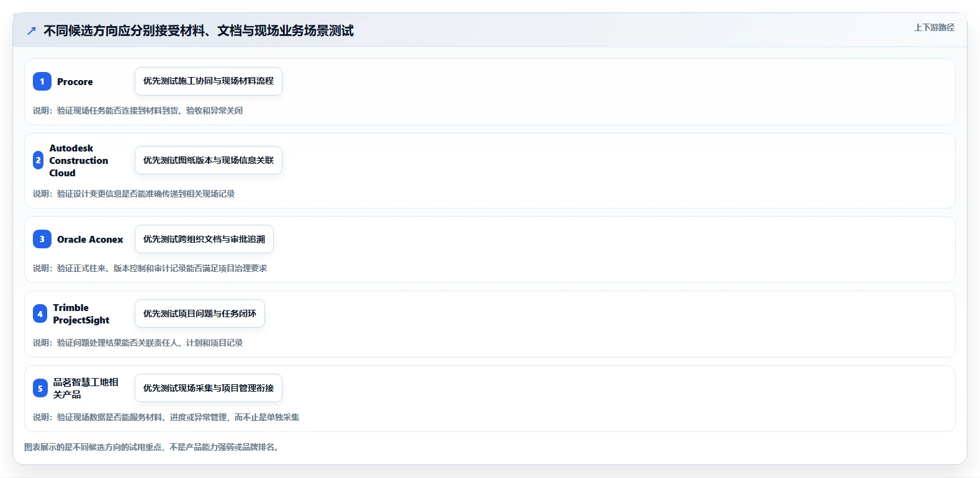Click the 优先测试现场采集与项目管理衔接 pill
Screen dimensions: 980x478
[x=209, y=388]
